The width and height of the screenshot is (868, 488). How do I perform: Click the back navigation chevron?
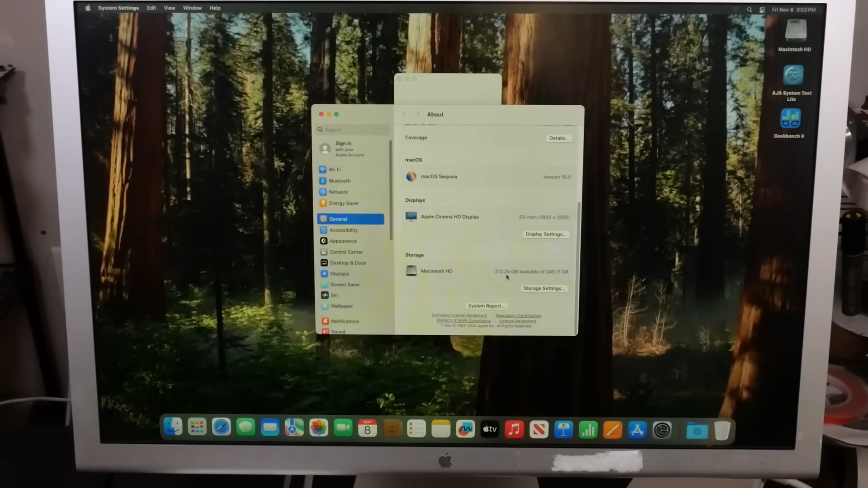pyautogui.click(x=404, y=114)
